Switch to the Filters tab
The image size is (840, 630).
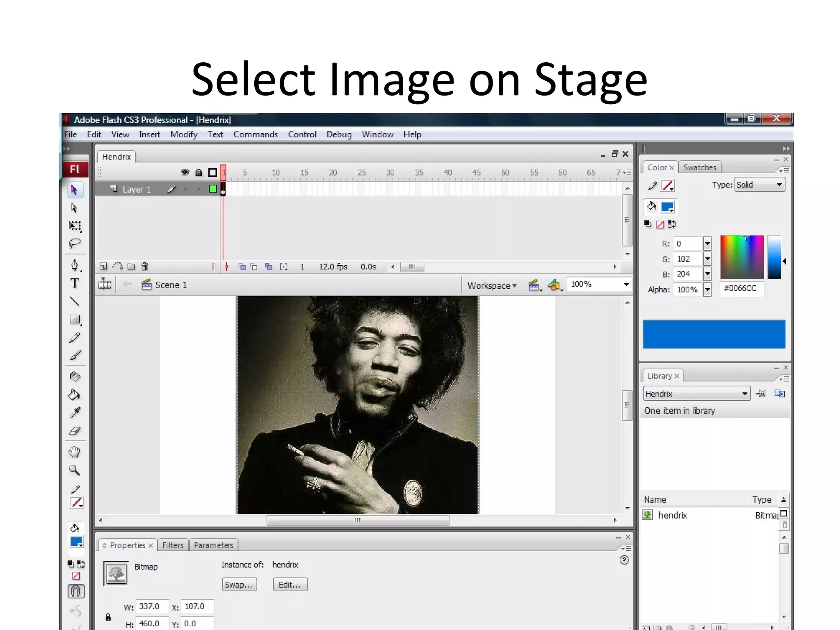(x=173, y=545)
